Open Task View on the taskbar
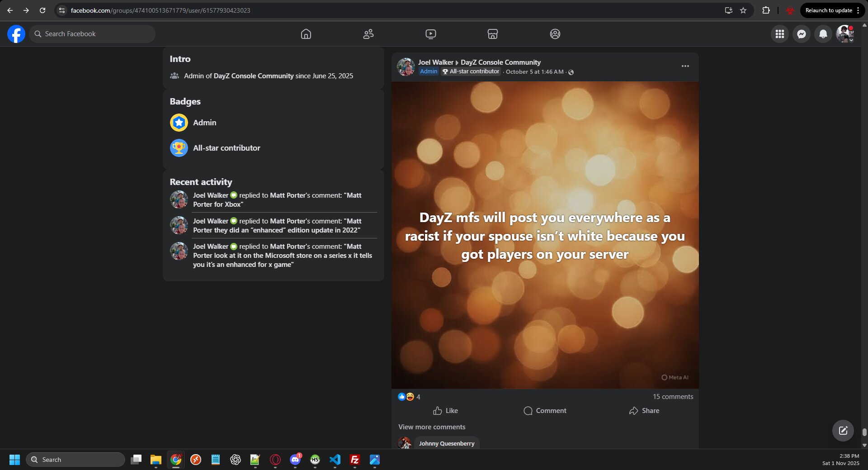 (136, 460)
